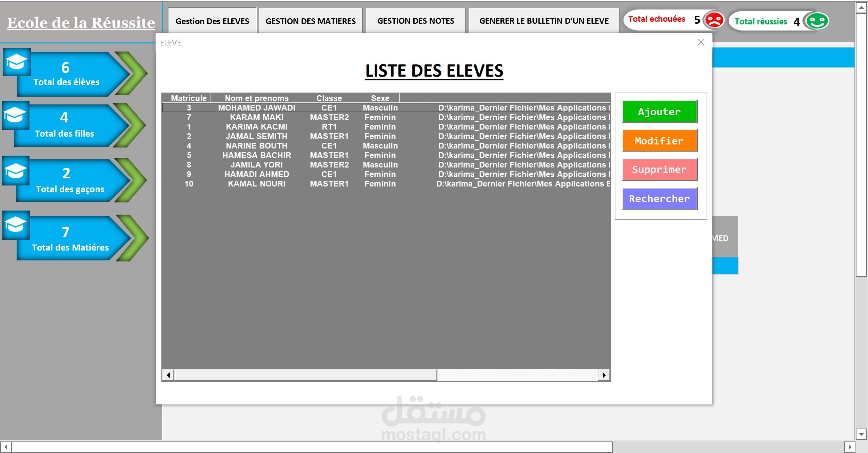This screenshot has width=868, height=453.
Task: Click the green smiley face icon
Action: click(x=817, y=21)
